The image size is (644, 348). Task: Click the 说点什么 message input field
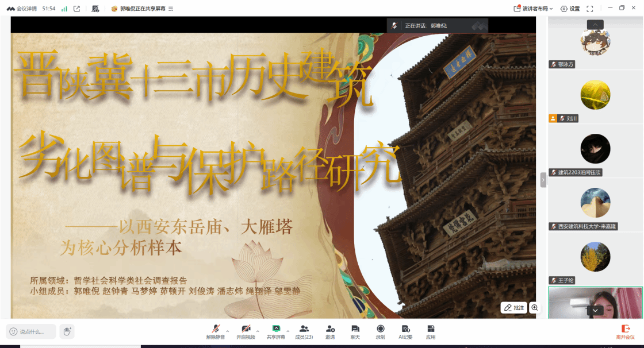tap(32, 331)
